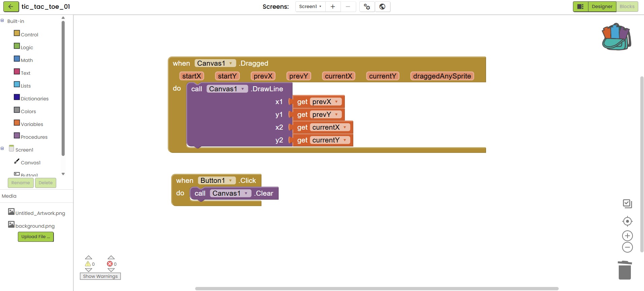Click the green back arrow button
644x291 pixels.
coord(11,6)
